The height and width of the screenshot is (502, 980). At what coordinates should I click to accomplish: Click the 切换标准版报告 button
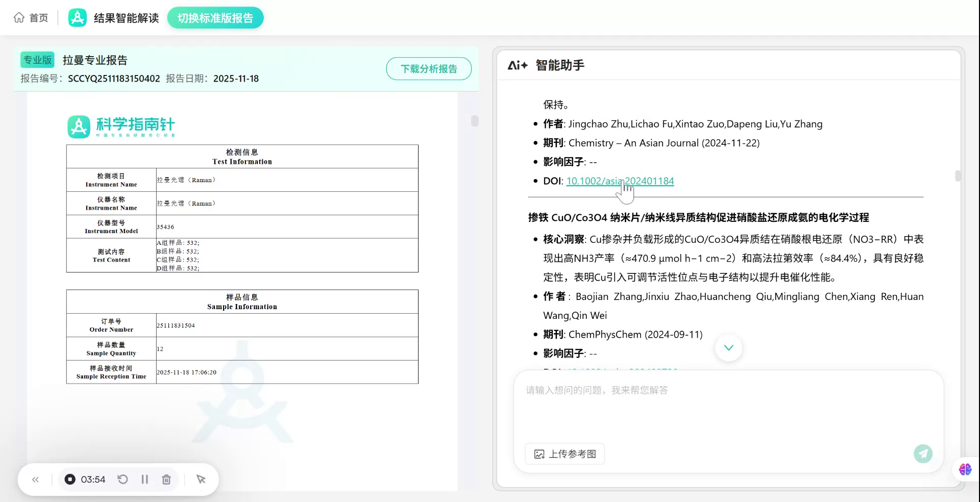coord(215,17)
